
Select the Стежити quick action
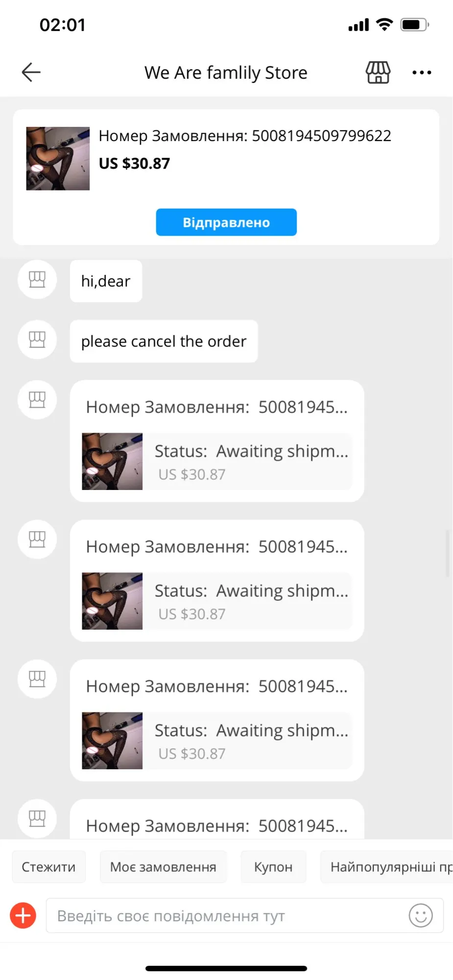coord(48,867)
